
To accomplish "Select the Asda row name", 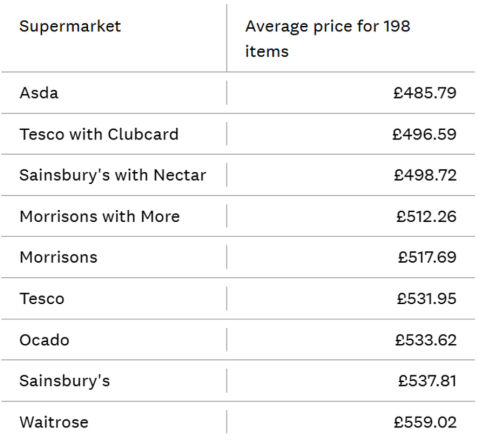I will [x=39, y=93].
